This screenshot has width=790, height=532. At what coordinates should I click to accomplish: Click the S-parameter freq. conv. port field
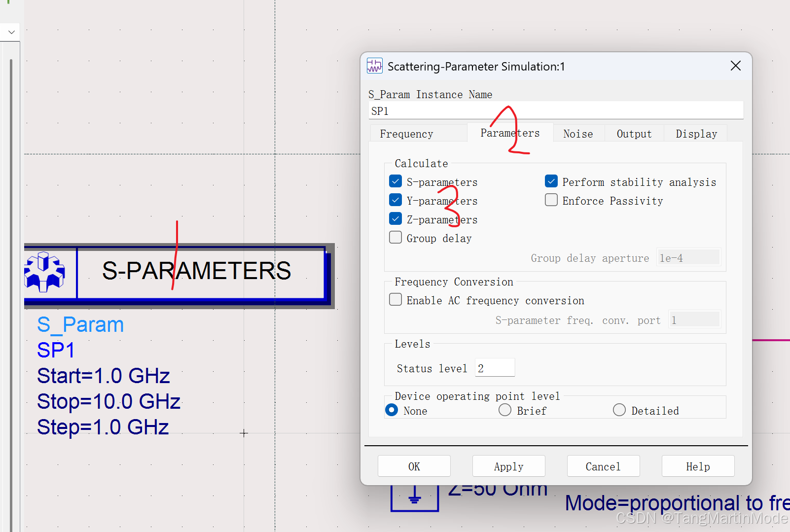coord(694,320)
